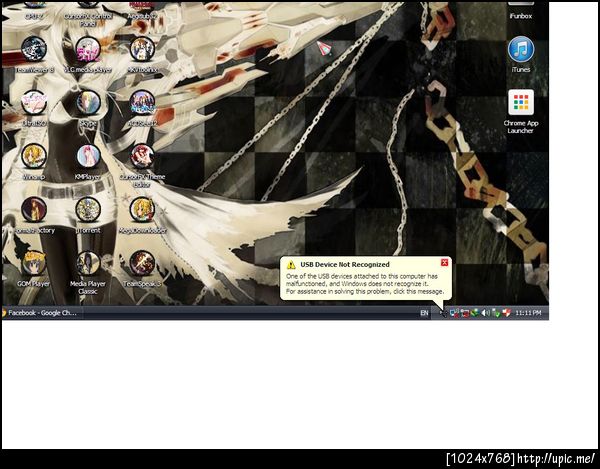
Task: Open the MKVtoolnix desktop icon
Action: point(142,49)
